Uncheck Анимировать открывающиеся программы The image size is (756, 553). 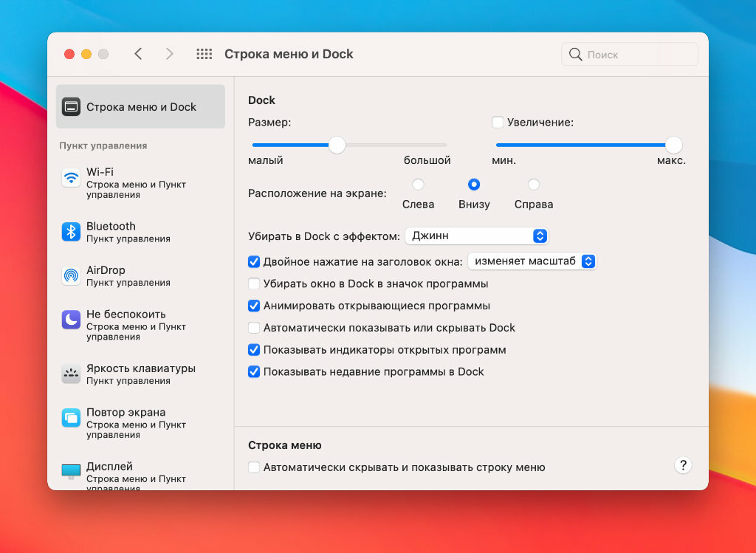(x=254, y=306)
